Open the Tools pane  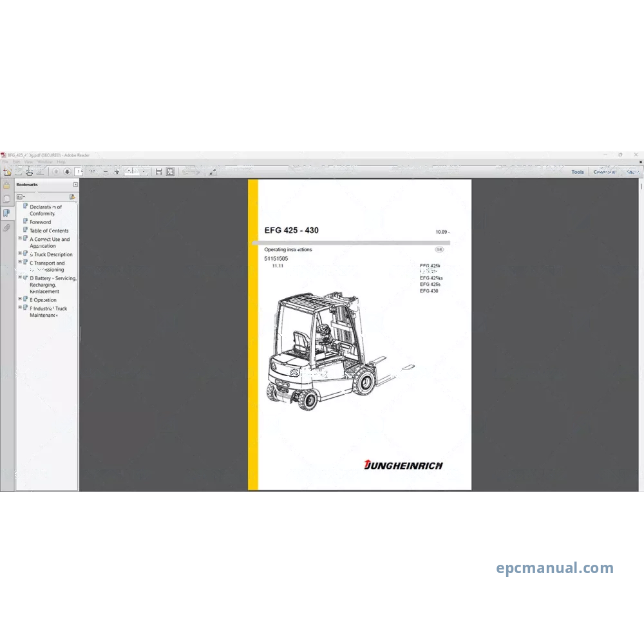coord(578,172)
